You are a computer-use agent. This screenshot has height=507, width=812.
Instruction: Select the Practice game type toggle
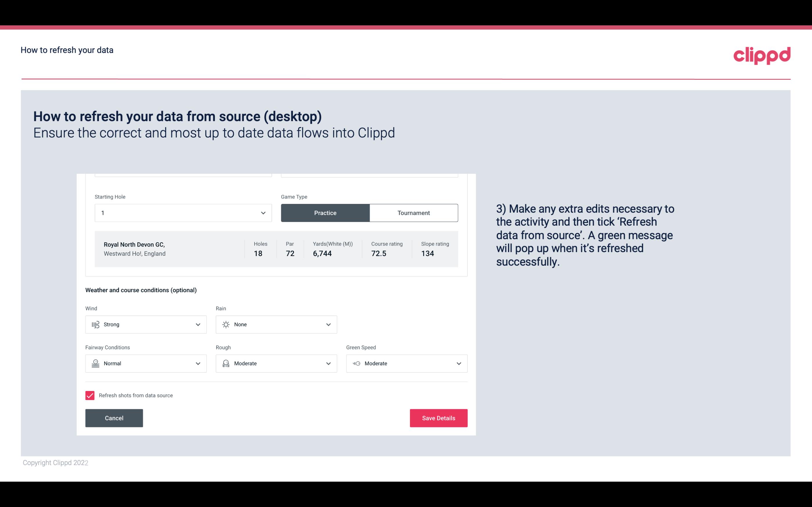(x=325, y=213)
